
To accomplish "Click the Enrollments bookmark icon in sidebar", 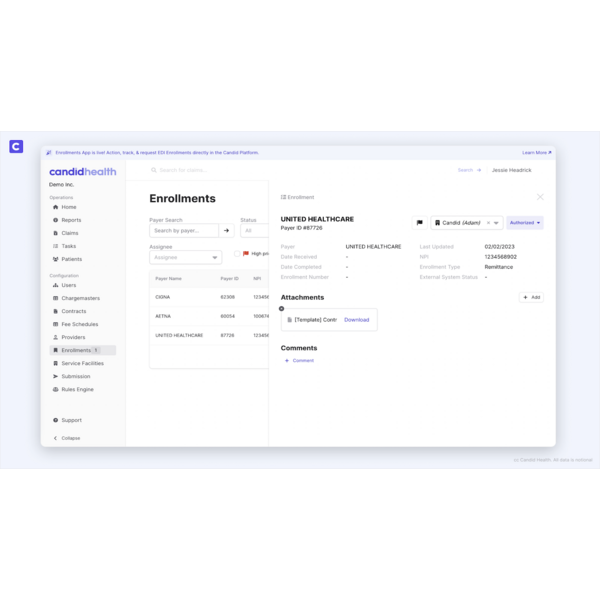I will (x=55, y=350).
